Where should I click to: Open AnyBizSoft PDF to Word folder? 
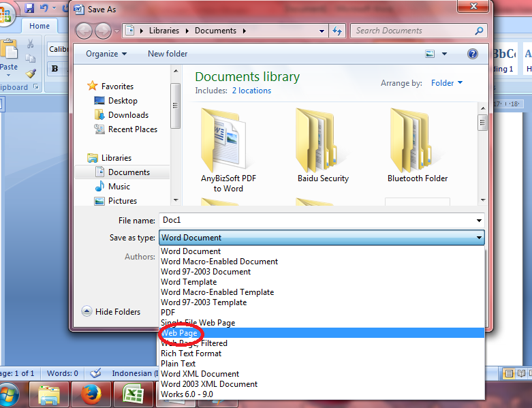point(228,151)
